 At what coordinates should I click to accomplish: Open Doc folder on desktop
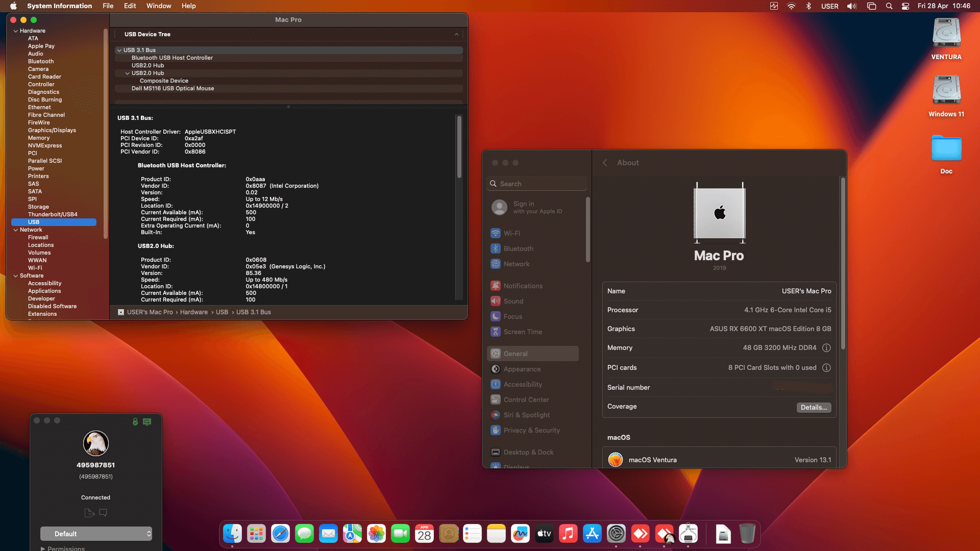[946, 154]
